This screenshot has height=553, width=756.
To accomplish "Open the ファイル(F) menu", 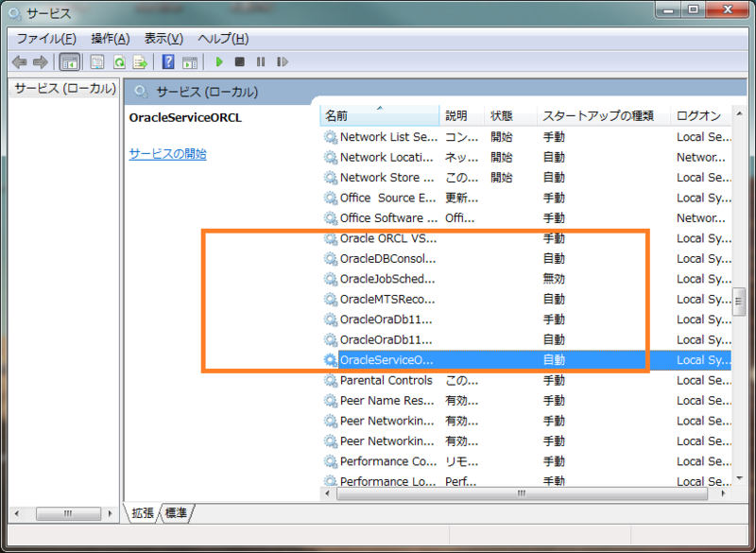I will pos(46,39).
